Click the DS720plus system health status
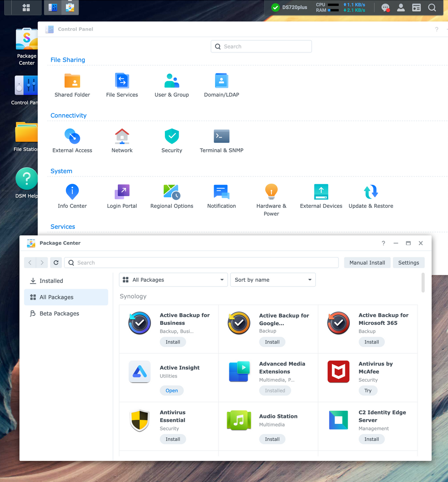Viewport: 448px width, 482px height. point(289,7)
